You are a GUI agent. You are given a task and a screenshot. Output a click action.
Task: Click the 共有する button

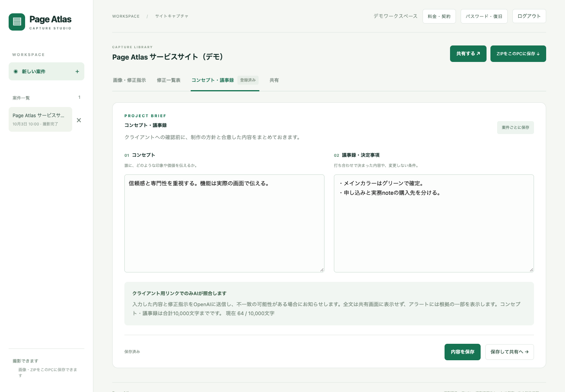[468, 54]
